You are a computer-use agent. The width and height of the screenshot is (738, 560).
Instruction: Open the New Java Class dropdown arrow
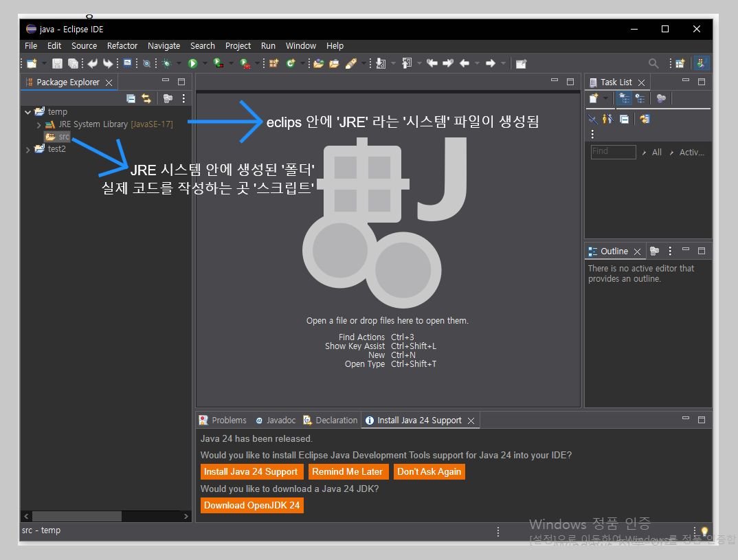pyautogui.click(x=303, y=63)
